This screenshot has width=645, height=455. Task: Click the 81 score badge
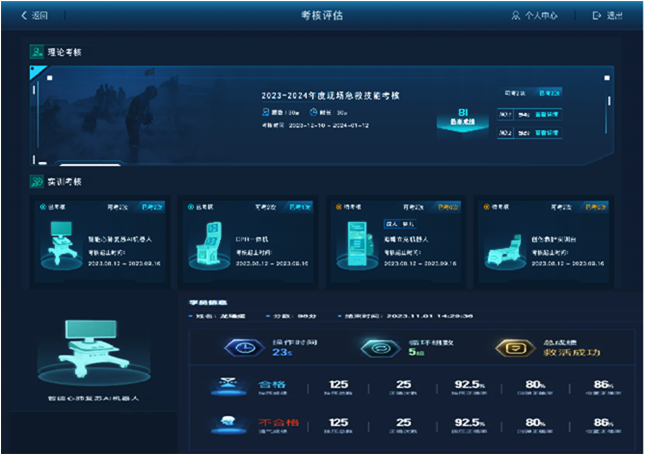[x=463, y=118]
